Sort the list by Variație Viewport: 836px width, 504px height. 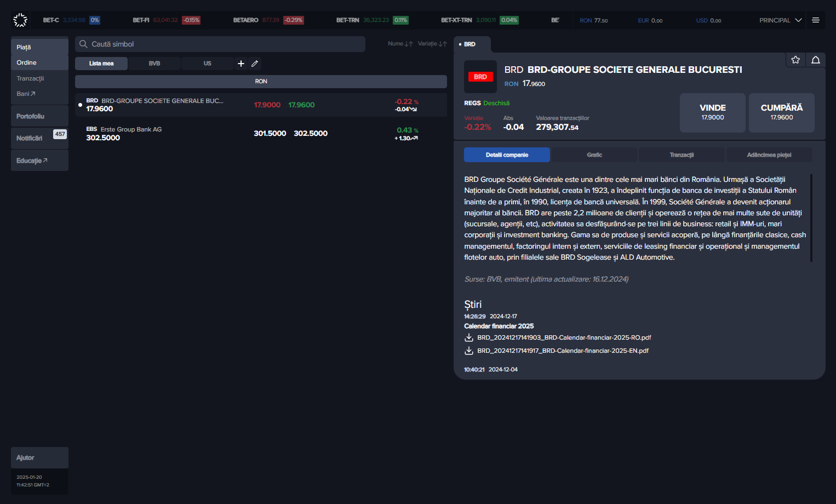click(432, 44)
